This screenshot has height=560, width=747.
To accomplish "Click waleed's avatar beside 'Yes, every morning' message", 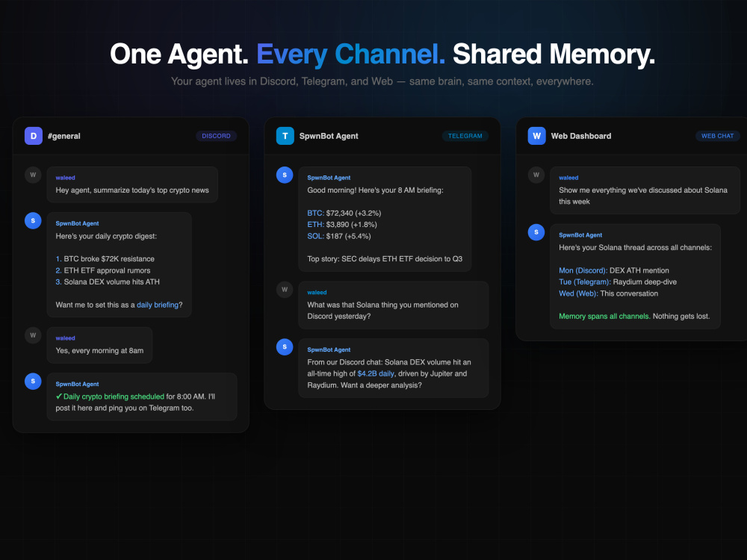I will point(33,335).
